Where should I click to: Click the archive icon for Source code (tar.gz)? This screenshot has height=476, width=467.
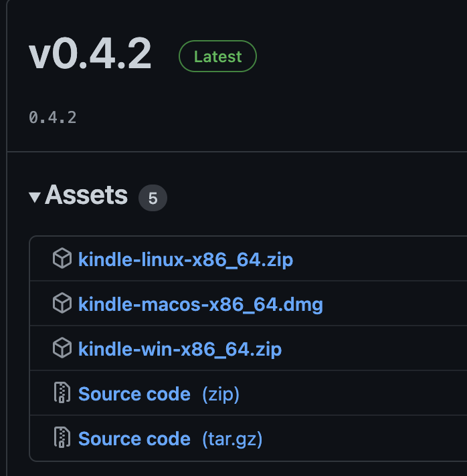[x=62, y=439]
